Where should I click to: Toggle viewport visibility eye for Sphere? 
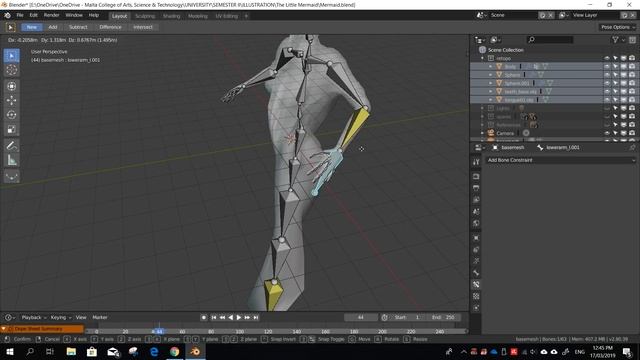tap(607, 75)
